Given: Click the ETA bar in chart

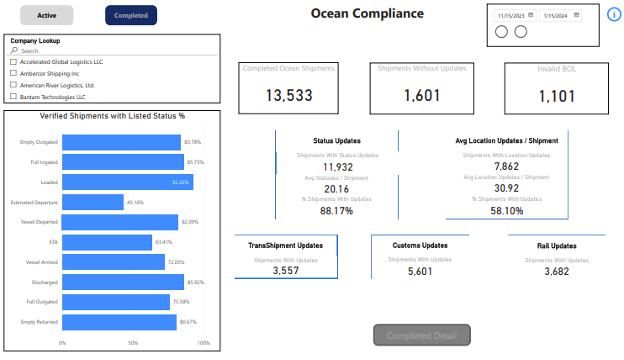Looking at the screenshot, I should pyautogui.click(x=107, y=242).
